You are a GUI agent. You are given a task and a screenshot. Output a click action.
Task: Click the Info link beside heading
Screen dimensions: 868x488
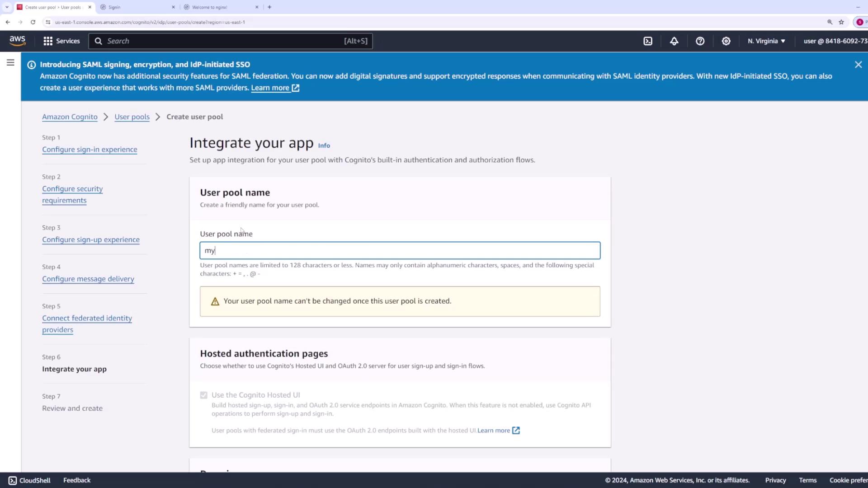(x=324, y=145)
